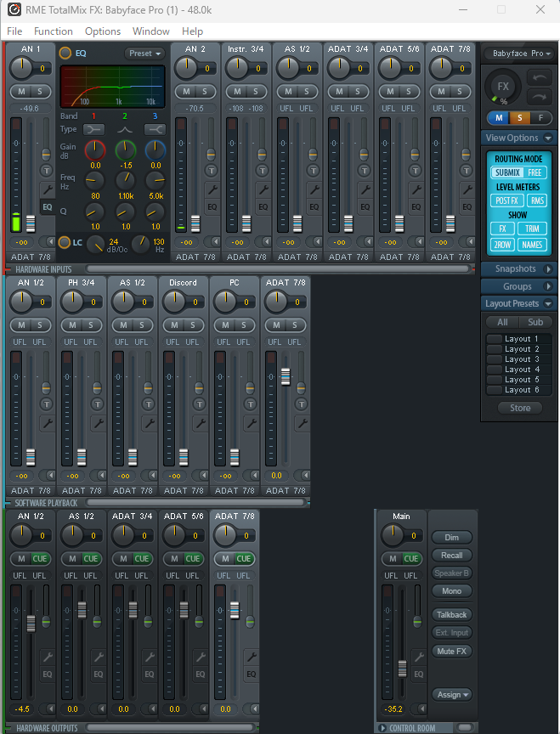
Task: Open settings wrench on AN 2 input channel
Action: (x=212, y=189)
